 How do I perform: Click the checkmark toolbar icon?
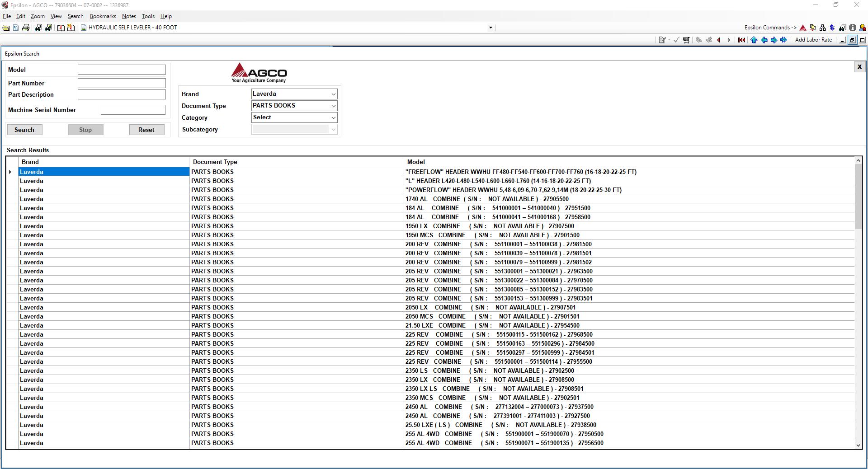click(676, 40)
